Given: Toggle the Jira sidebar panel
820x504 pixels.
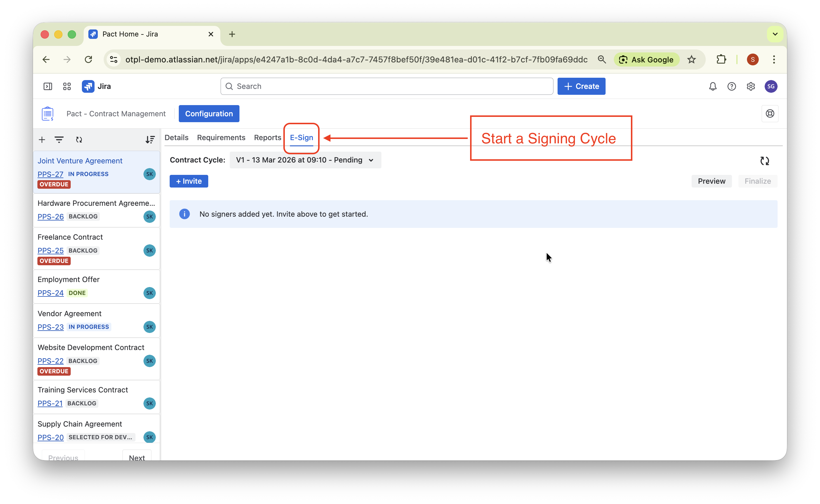Looking at the screenshot, I should (x=48, y=86).
